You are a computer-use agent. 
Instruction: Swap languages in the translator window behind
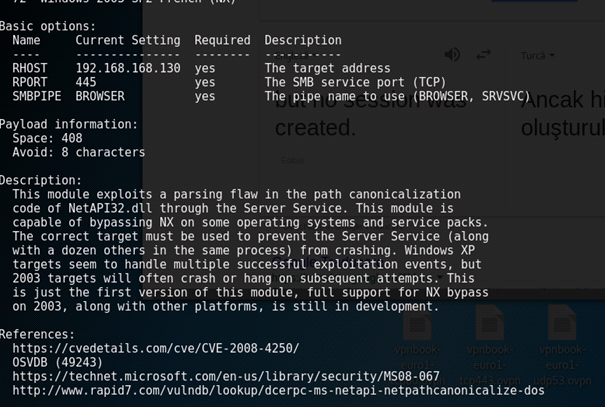[483, 55]
